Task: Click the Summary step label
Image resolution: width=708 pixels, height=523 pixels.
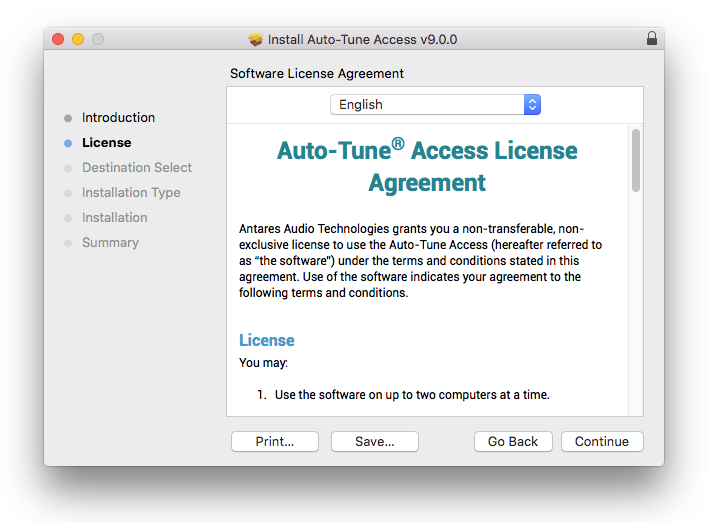Action: [x=110, y=243]
